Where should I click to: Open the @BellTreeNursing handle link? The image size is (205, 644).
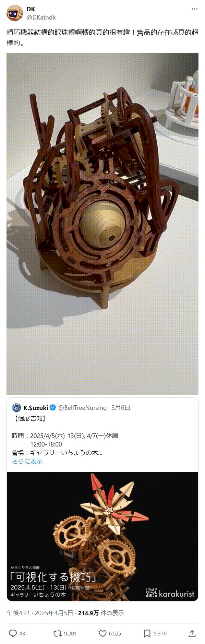pyautogui.click(x=83, y=407)
